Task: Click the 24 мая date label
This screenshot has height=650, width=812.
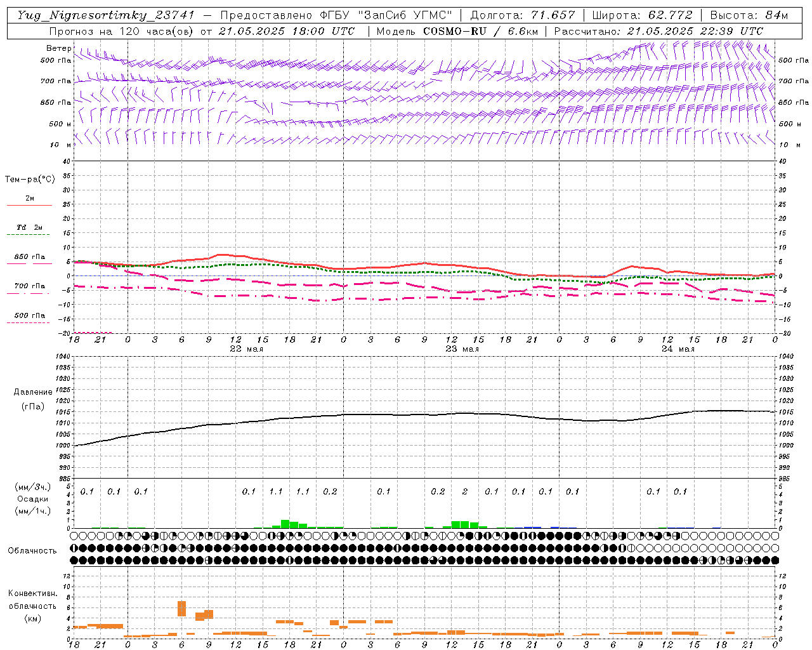Action: [678, 349]
